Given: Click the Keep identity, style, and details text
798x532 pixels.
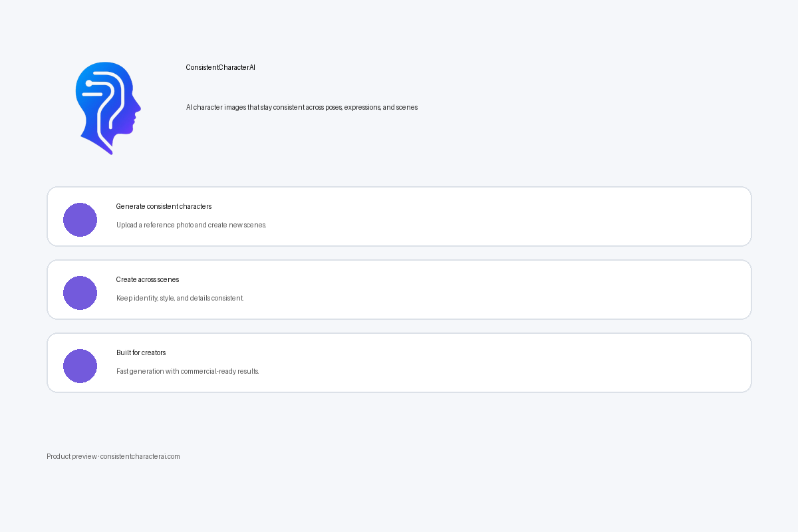Looking at the screenshot, I should (180, 298).
